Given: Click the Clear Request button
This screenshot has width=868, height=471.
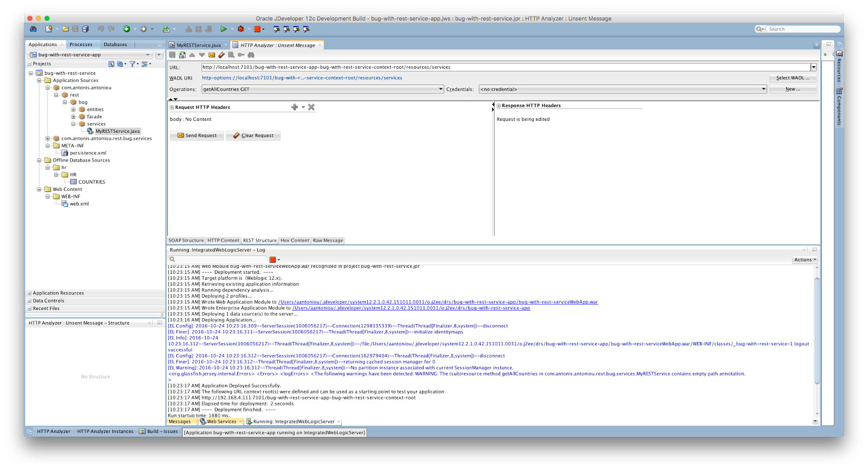Looking at the screenshot, I should pyautogui.click(x=253, y=136).
